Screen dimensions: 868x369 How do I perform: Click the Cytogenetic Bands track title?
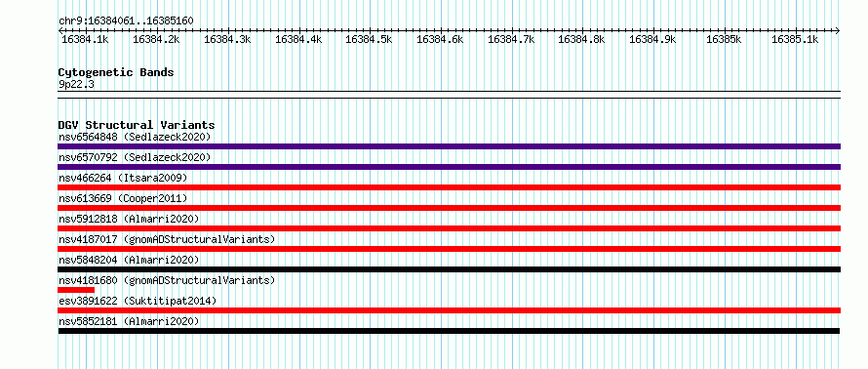116,72
